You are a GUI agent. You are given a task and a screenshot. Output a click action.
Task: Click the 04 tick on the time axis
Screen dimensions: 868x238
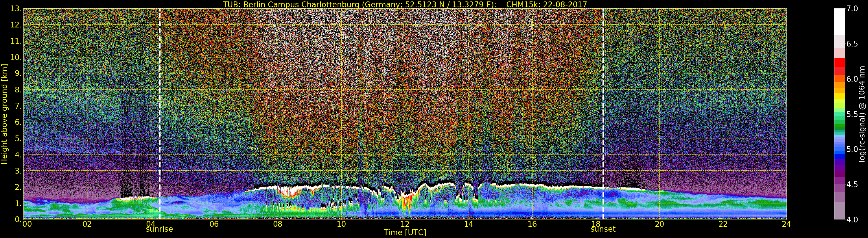(x=151, y=224)
